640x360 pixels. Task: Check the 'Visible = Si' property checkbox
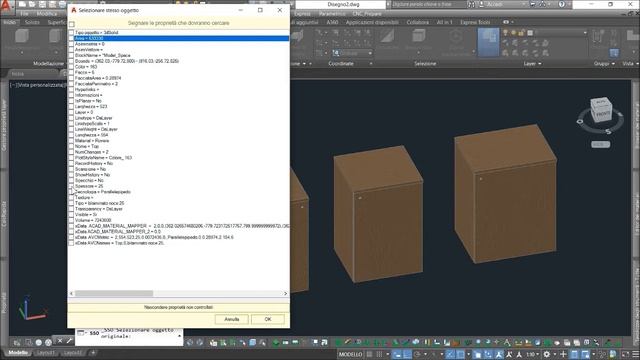pyautogui.click(x=71, y=214)
